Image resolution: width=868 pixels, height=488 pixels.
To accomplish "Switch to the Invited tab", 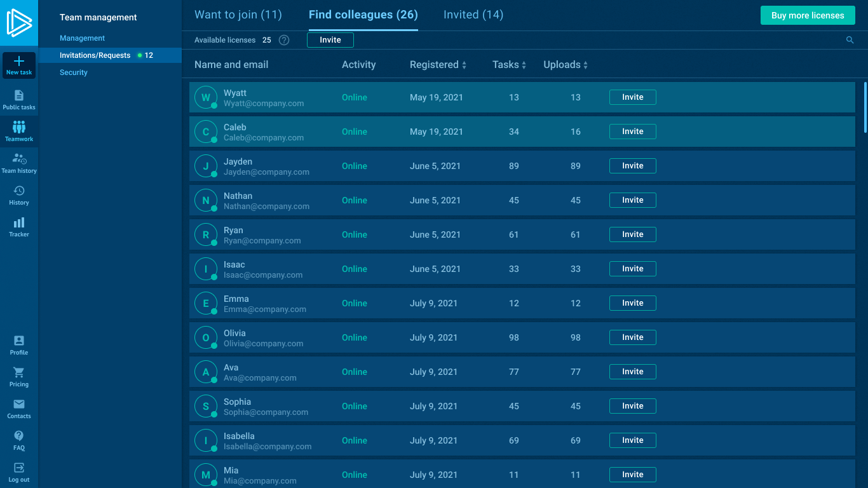I will pyautogui.click(x=473, y=15).
